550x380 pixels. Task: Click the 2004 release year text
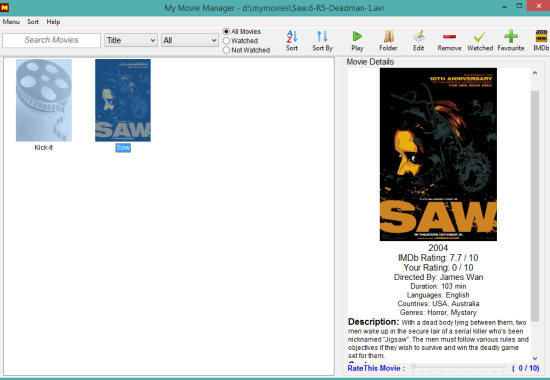pyautogui.click(x=438, y=248)
